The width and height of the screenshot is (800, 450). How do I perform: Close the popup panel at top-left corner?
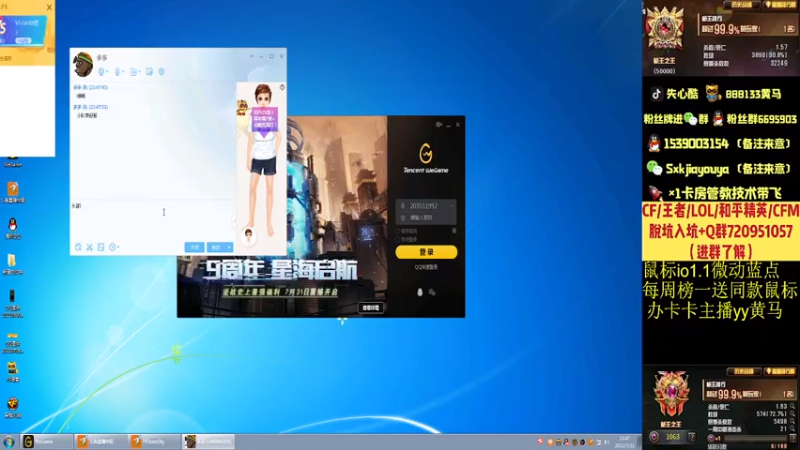(x=49, y=7)
